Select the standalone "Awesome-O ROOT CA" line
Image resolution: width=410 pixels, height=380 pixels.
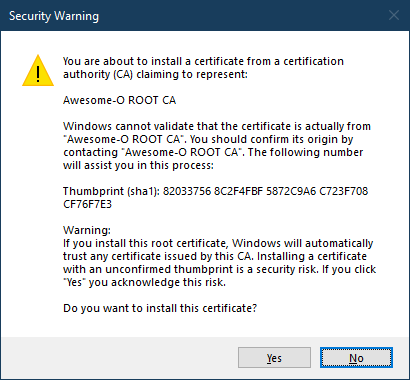click(x=119, y=100)
